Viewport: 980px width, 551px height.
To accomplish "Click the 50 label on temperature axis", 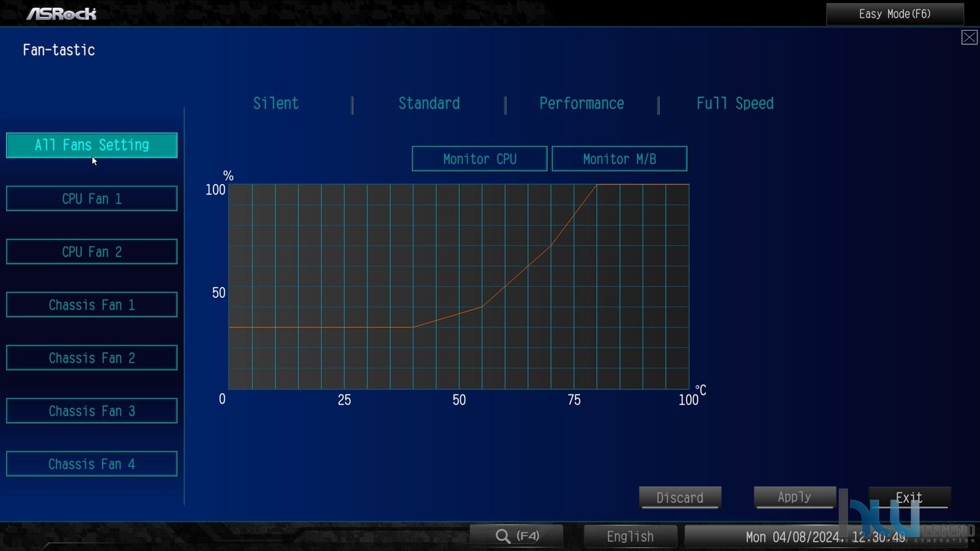I will (459, 400).
